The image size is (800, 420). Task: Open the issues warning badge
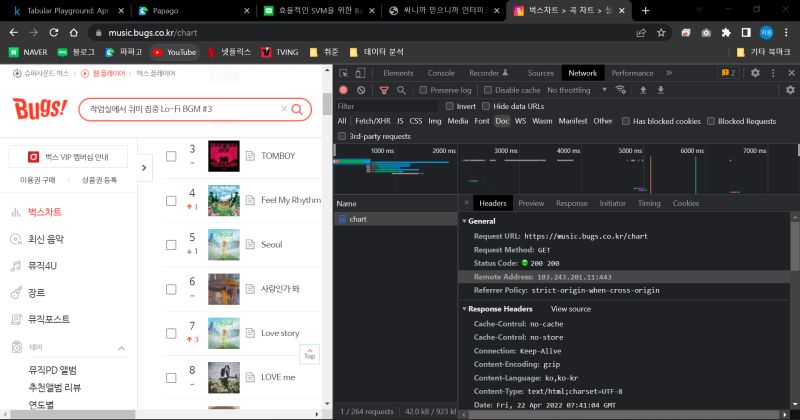[x=729, y=73]
